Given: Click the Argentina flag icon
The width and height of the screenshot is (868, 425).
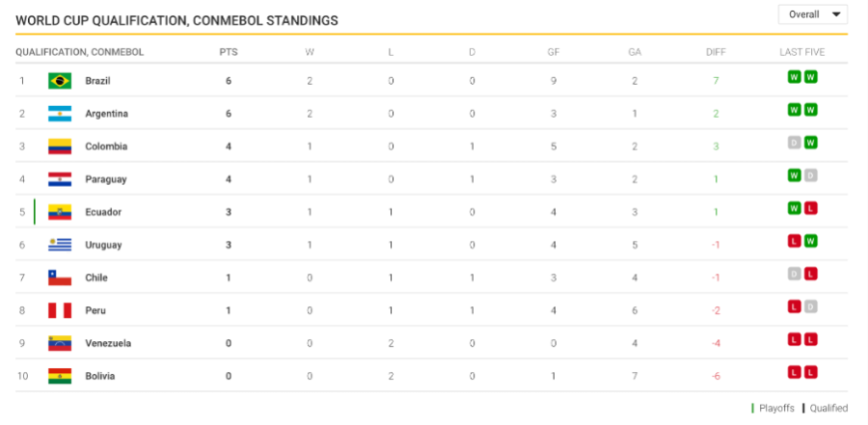Looking at the screenshot, I should coord(60,114).
